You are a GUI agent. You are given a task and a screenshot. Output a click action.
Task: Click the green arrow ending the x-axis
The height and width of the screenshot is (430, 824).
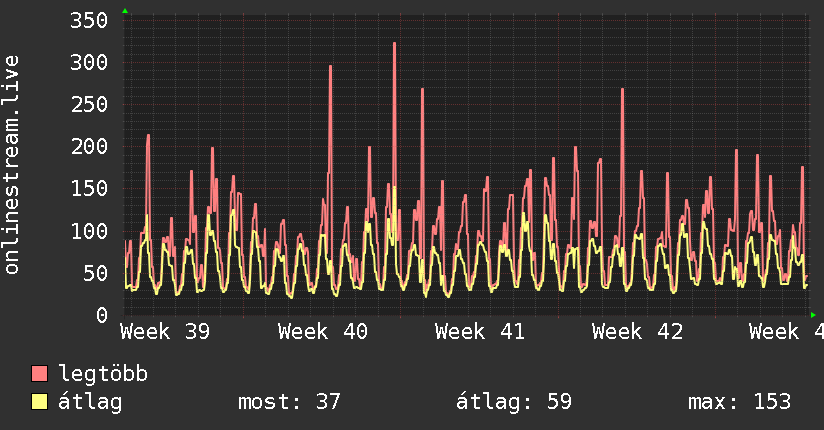point(813,315)
